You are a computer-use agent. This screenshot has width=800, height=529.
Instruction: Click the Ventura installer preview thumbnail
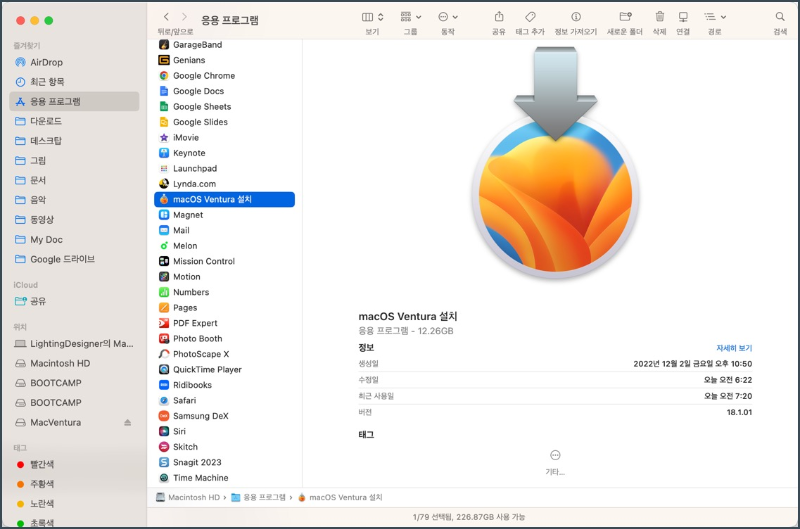[x=555, y=163]
